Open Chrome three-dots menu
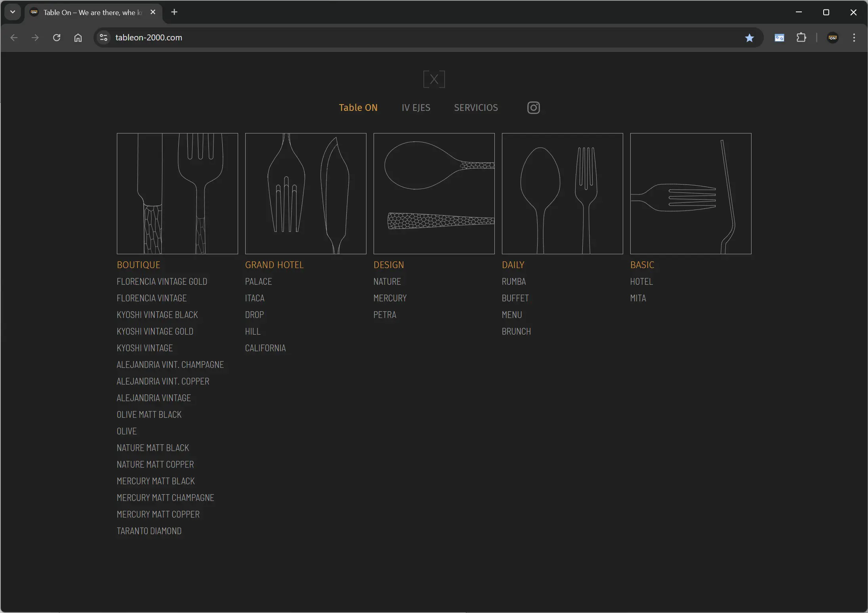 pos(854,38)
